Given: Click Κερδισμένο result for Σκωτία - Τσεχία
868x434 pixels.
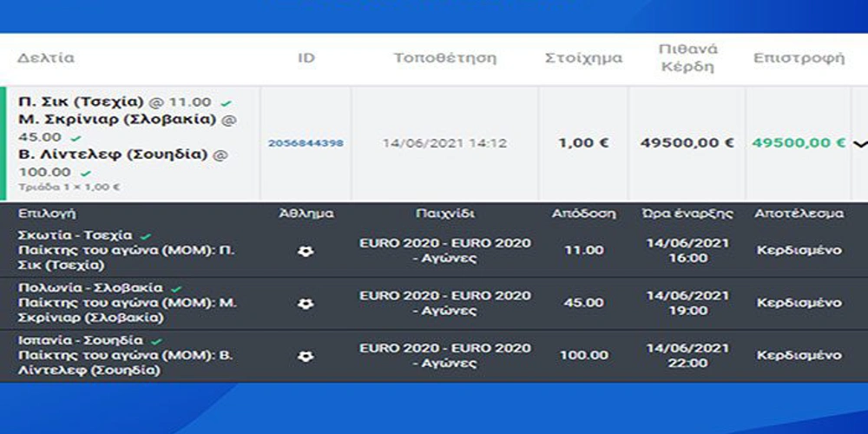Looking at the screenshot, I should 799,251.
